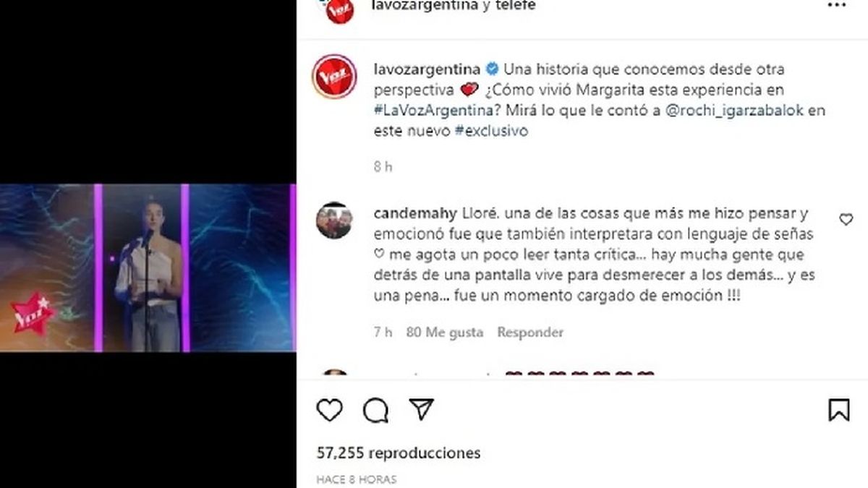Image resolution: width=868 pixels, height=488 pixels.
Task: Play the La Voz video thumbnail
Action: tap(148, 268)
